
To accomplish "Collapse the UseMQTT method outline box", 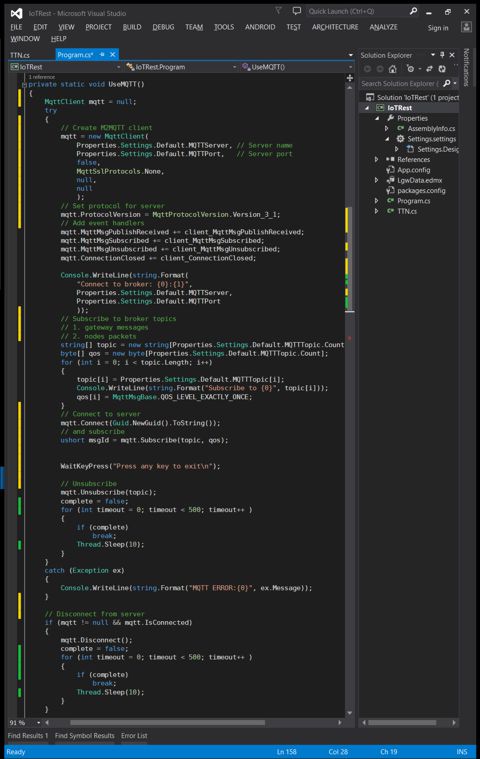I will [x=24, y=85].
